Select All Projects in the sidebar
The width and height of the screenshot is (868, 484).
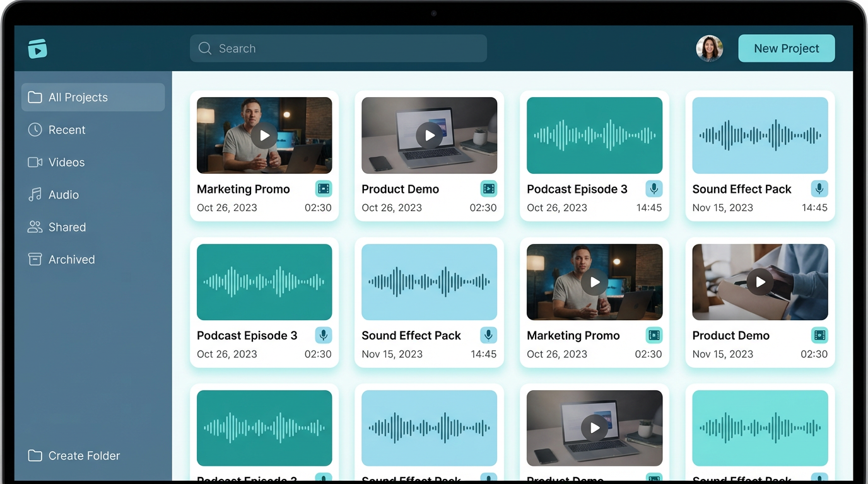93,97
